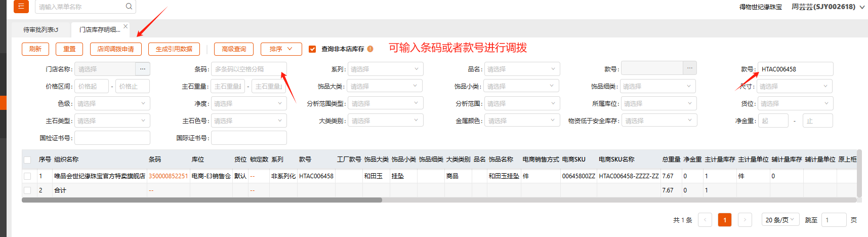The width and height of the screenshot is (868, 237).
Task: Collapse the sidebar with the orange menu icon
Action: click(21, 7)
